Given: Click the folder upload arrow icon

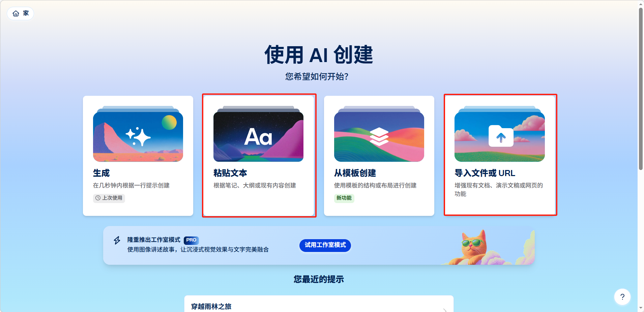Looking at the screenshot, I should pyautogui.click(x=501, y=136).
